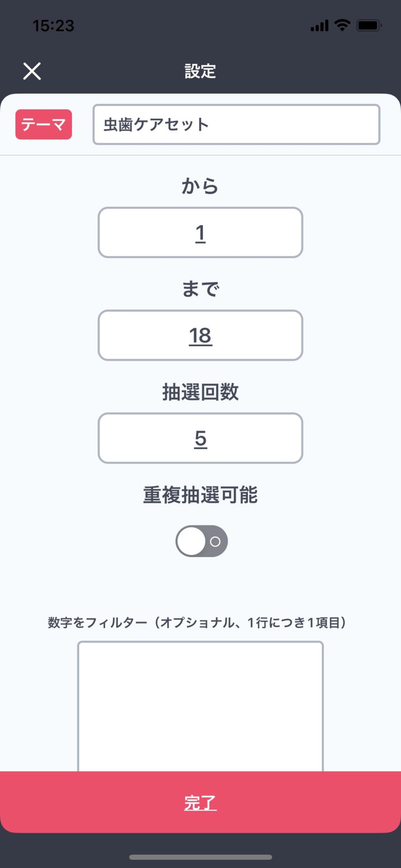Viewport: 401px width, 868px height.
Task: Tap the 重複抽選可能 label text
Action: [200, 495]
